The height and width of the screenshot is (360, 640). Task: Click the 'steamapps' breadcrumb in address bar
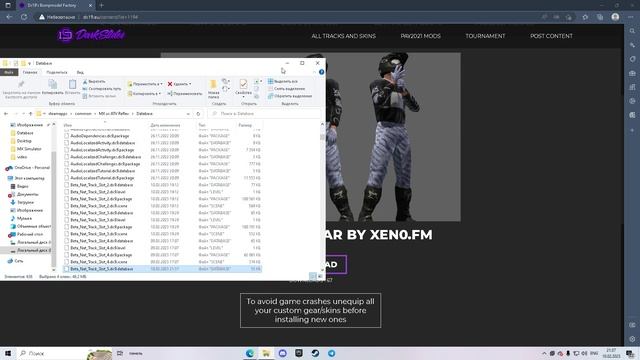tap(58, 113)
